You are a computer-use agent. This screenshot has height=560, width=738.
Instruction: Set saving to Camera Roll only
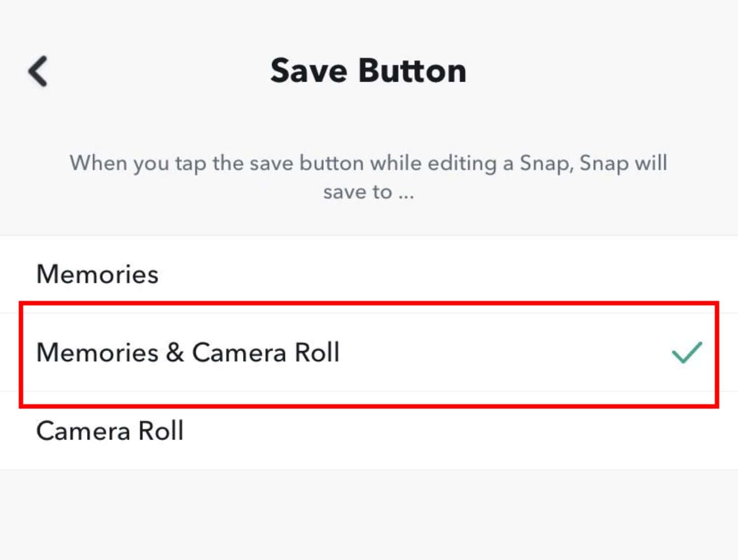click(369, 431)
